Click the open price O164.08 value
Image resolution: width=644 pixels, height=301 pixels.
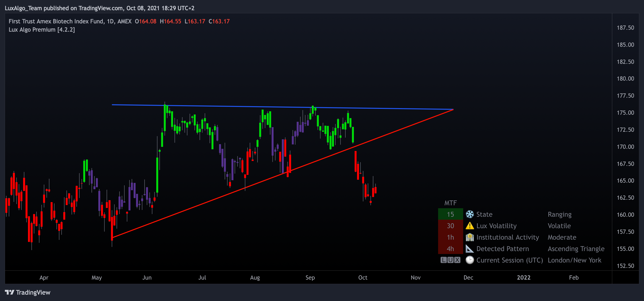pos(146,21)
